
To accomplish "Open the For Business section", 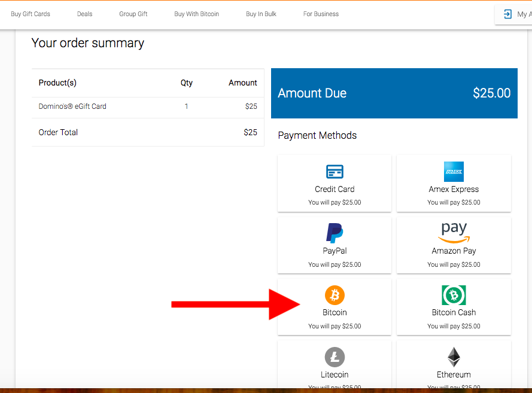I will point(321,14).
